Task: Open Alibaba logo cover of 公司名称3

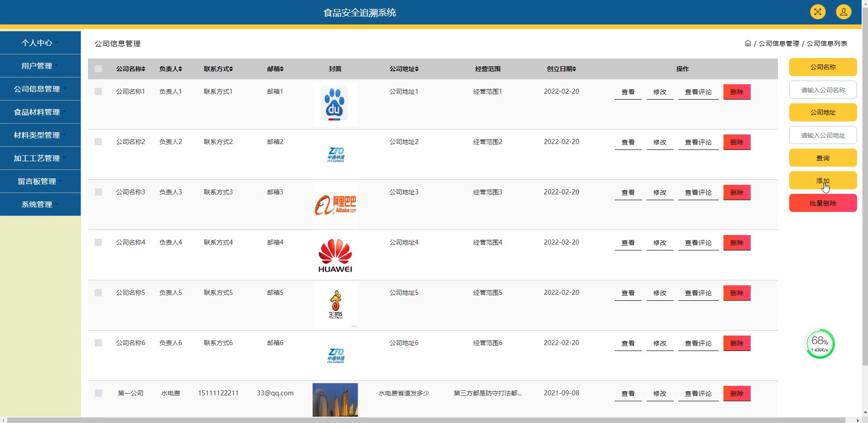Action: [x=335, y=205]
